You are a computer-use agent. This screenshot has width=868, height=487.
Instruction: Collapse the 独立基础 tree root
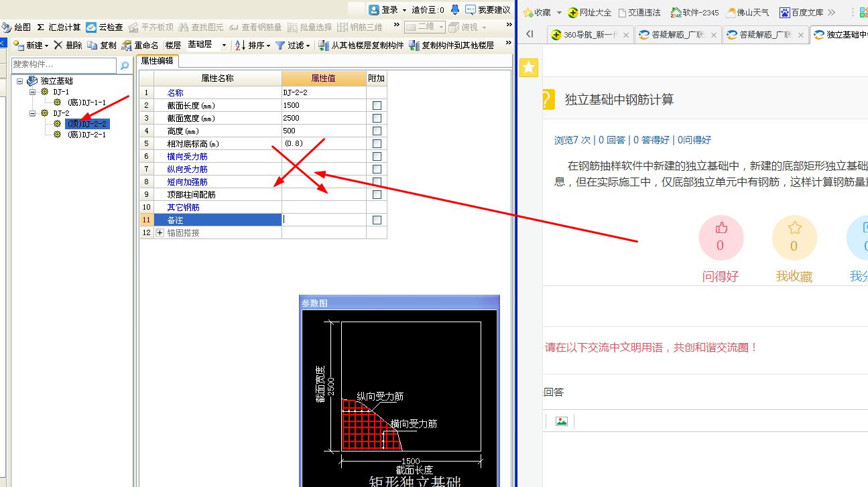[20, 81]
